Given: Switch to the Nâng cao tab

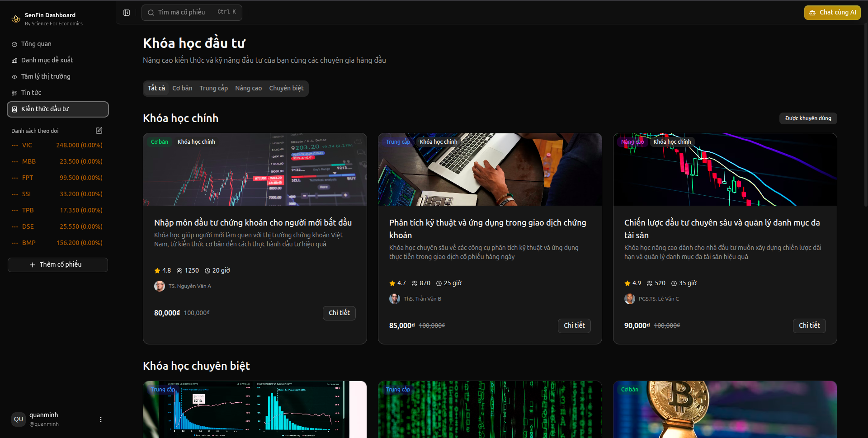Looking at the screenshot, I should (x=248, y=89).
